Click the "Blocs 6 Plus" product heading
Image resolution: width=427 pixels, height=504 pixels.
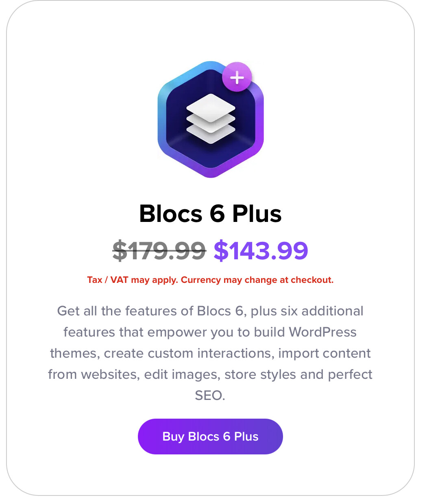[210, 213]
